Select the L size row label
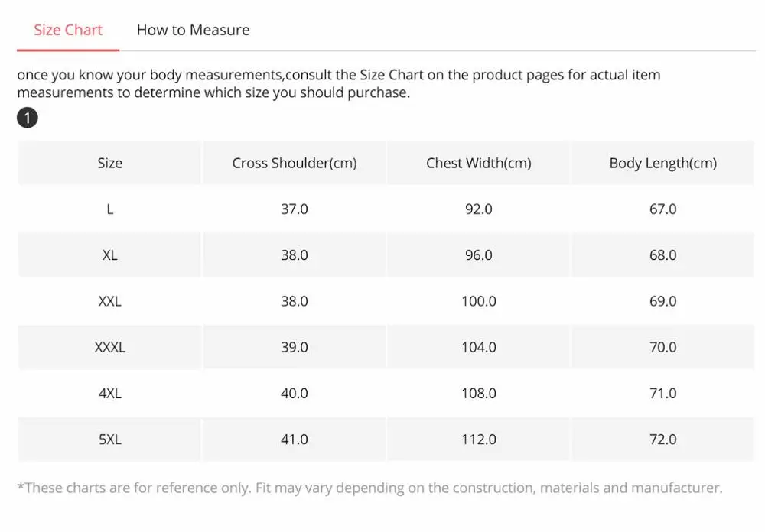The height and width of the screenshot is (532, 765). 110,209
